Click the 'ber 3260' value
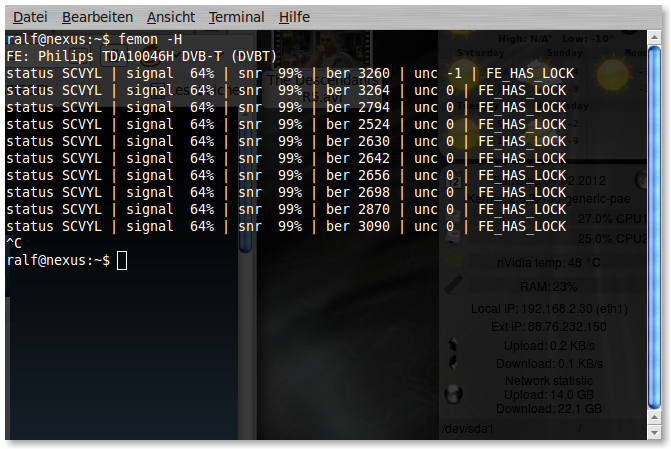This screenshot has width=671, height=449. pyautogui.click(x=358, y=73)
